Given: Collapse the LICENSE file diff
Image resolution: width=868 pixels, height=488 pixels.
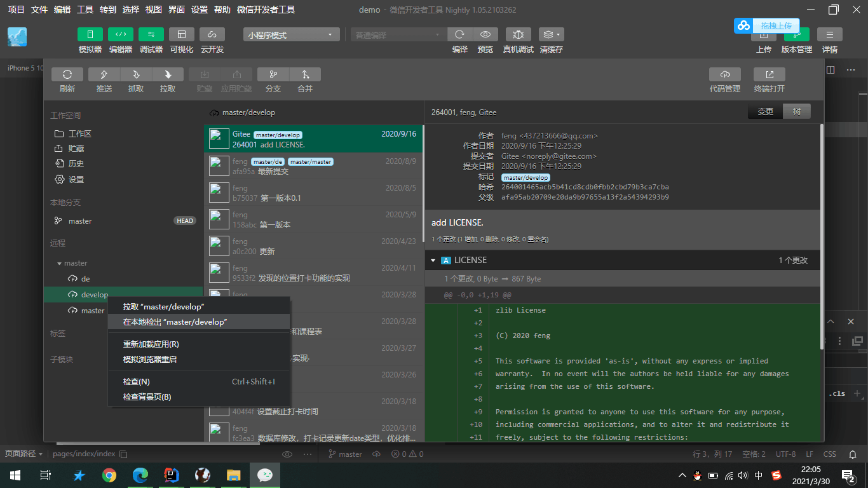Looking at the screenshot, I should pos(433,261).
